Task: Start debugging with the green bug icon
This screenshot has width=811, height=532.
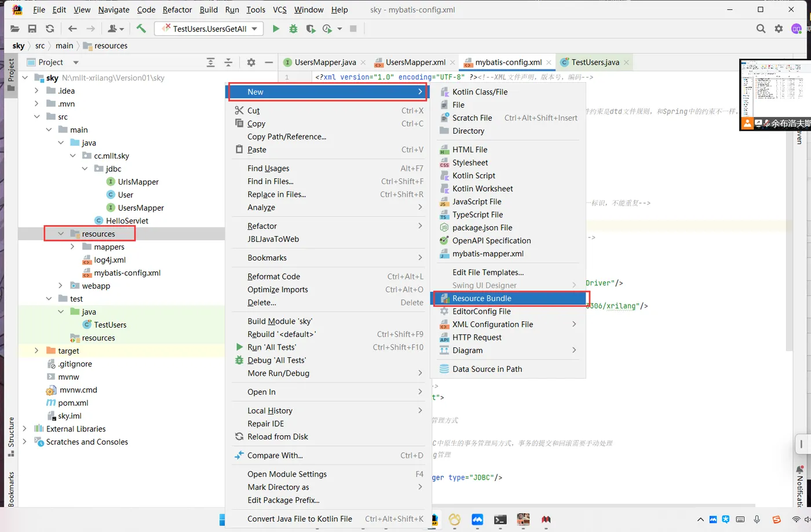Action: (x=293, y=28)
